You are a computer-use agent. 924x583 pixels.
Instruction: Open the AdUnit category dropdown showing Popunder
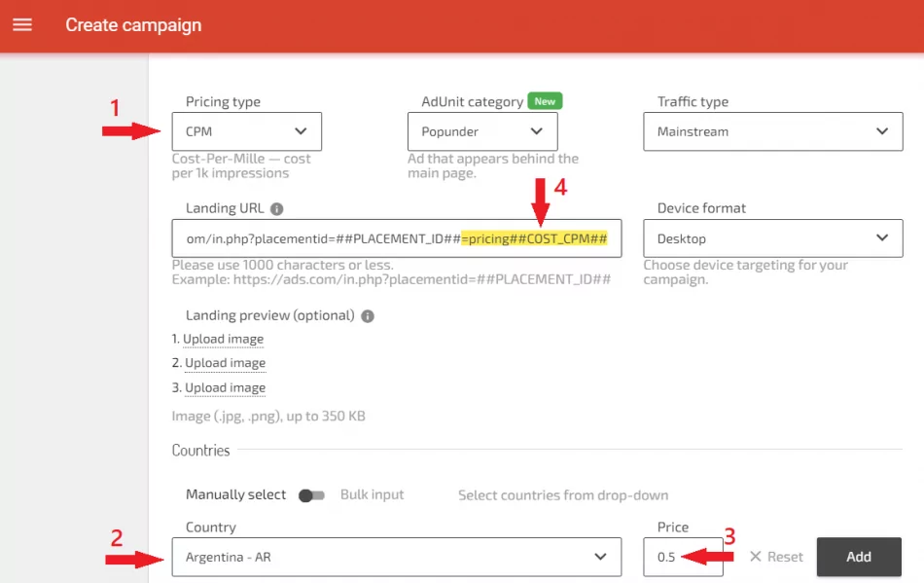pyautogui.click(x=481, y=130)
